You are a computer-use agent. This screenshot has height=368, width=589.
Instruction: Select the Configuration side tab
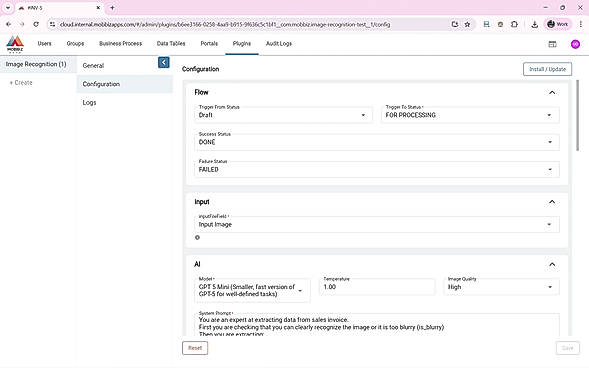(x=125, y=84)
